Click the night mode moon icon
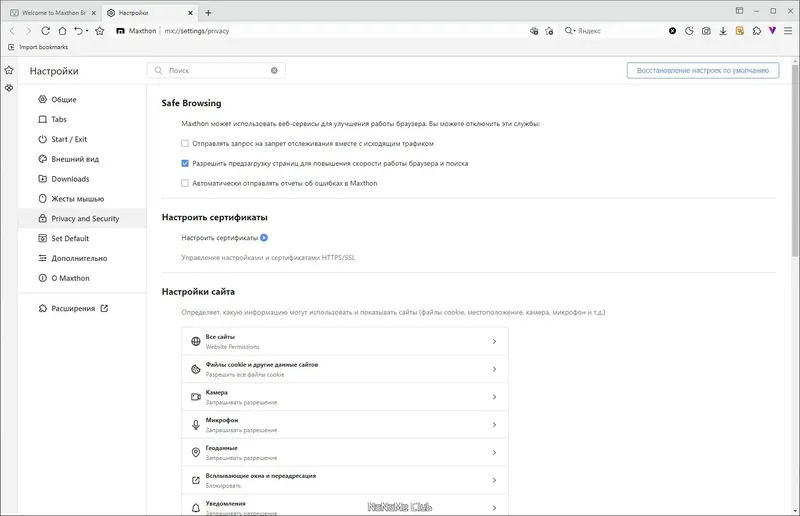This screenshot has width=800, height=516. [x=689, y=31]
